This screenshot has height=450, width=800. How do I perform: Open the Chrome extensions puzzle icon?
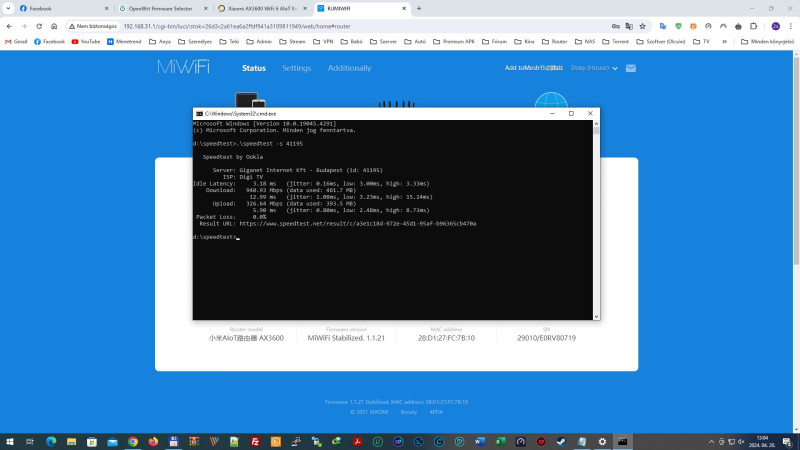(x=754, y=26)
